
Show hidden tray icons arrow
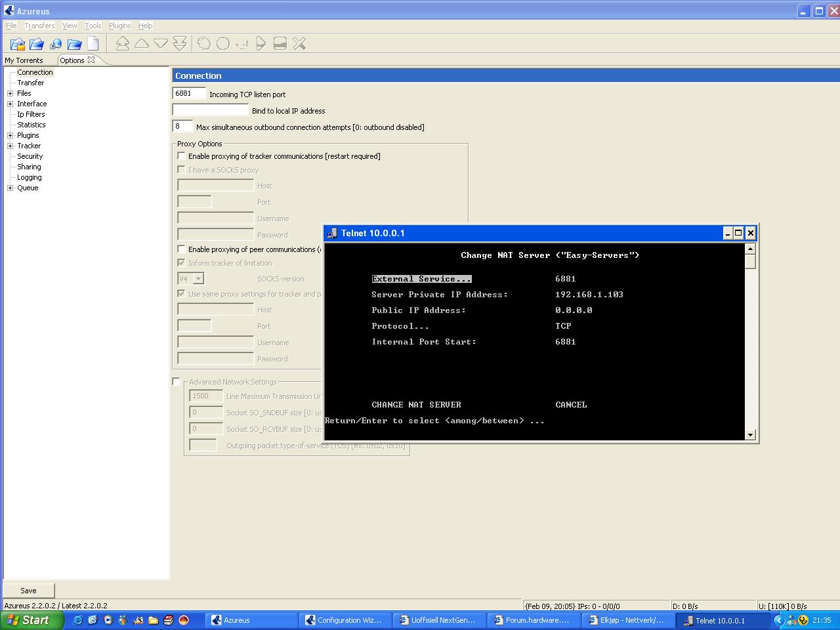point(779,620)
